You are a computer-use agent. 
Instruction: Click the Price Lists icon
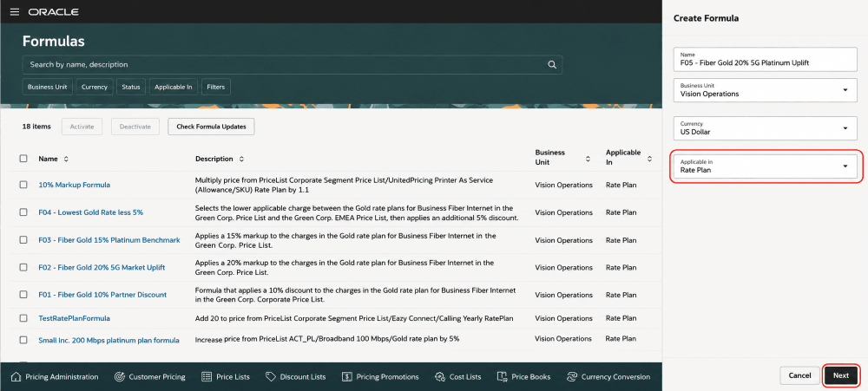tap(207, 376)
